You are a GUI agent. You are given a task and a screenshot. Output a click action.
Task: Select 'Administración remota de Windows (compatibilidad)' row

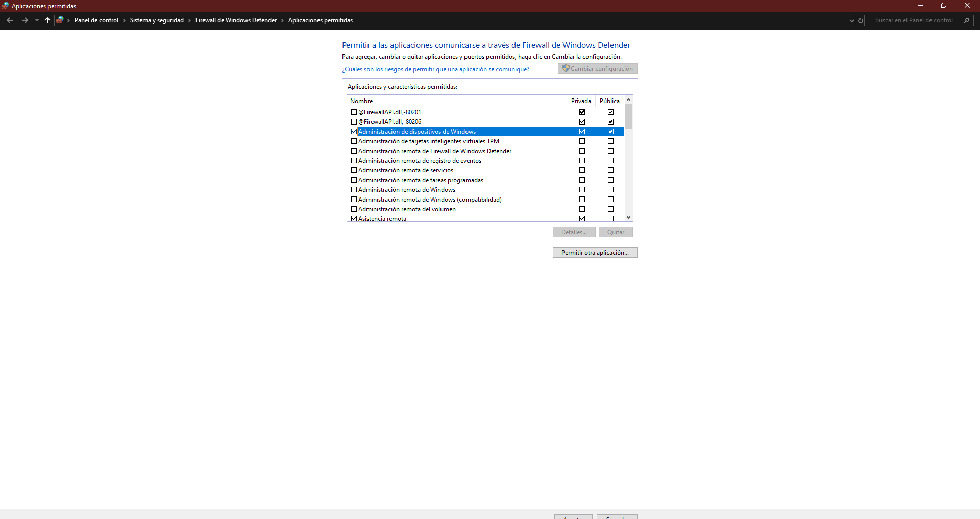[x=485, y=200]
